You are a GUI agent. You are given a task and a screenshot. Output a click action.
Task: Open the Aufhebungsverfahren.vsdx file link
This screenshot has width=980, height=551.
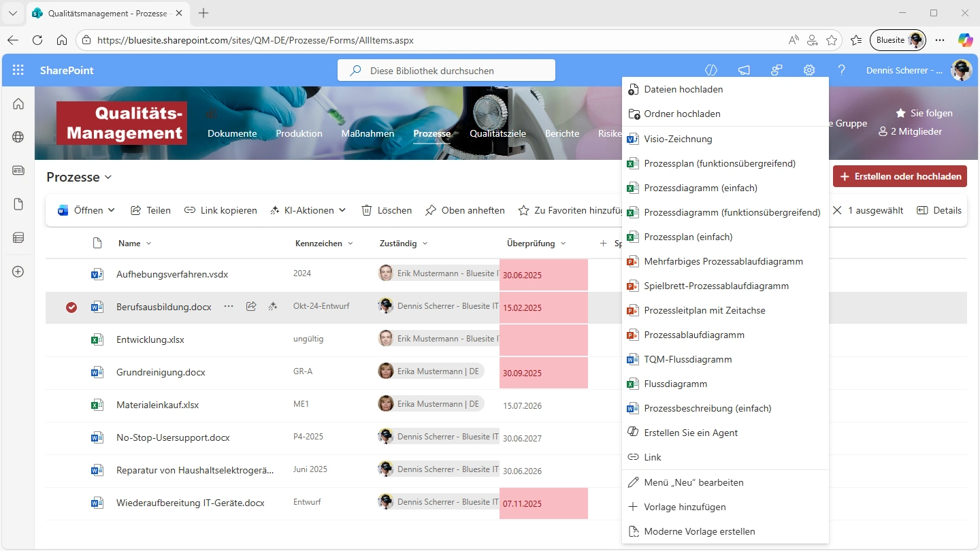pyautogui.click(x=172, y=274)
